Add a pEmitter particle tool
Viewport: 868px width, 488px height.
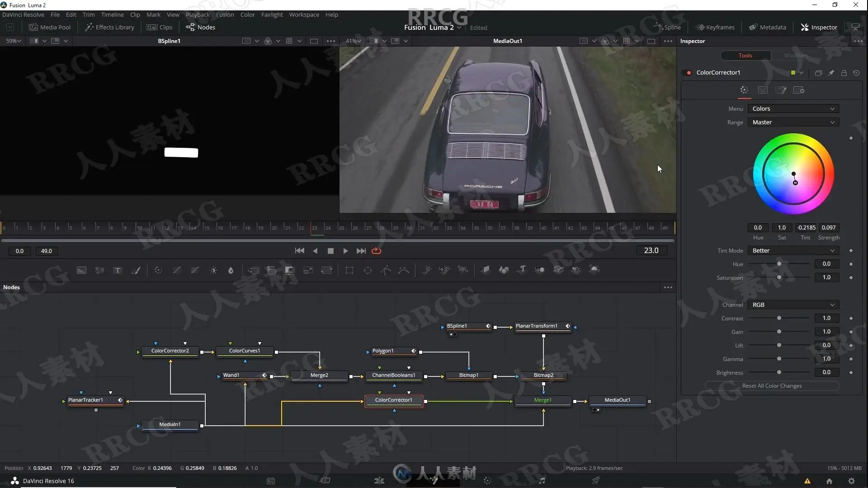coord(427,270)
